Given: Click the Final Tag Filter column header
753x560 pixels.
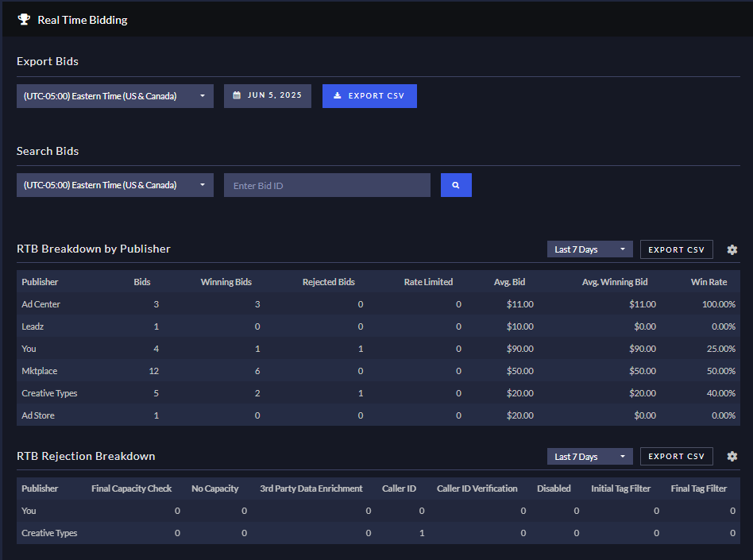Looking at the screenshot, I should 699,489.
